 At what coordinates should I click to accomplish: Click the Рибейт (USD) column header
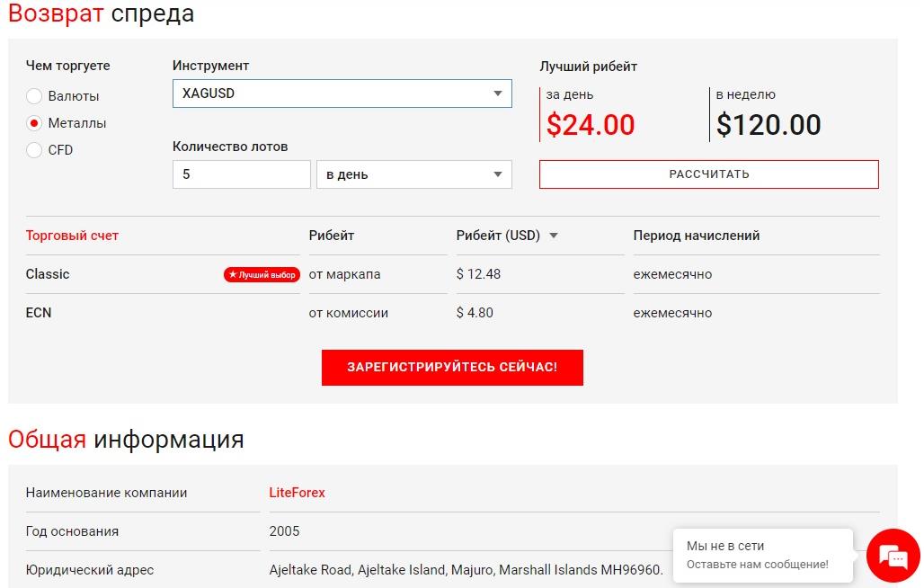click(x=498, y=236)
